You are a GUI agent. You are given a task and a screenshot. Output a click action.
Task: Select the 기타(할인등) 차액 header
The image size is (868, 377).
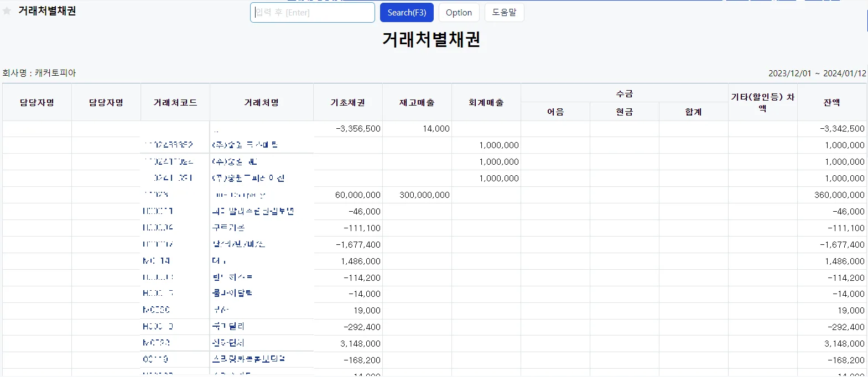(x=763, y=102)
